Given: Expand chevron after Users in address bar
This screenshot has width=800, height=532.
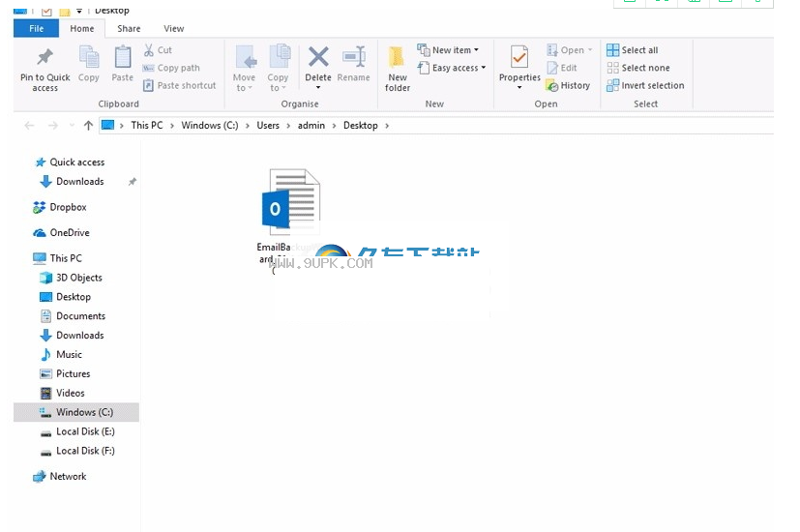Looking at the screenshot, I should [288, 126].
